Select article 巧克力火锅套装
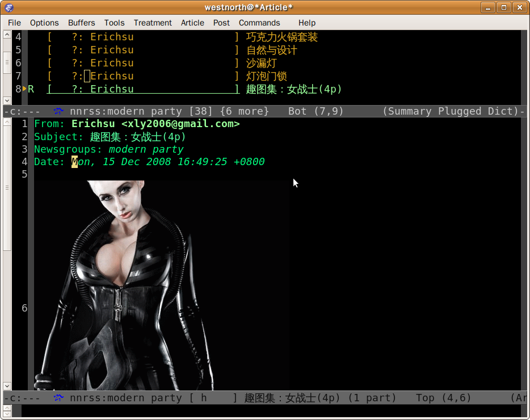Screen dimensions: 530x420 [x=282, y=37]
